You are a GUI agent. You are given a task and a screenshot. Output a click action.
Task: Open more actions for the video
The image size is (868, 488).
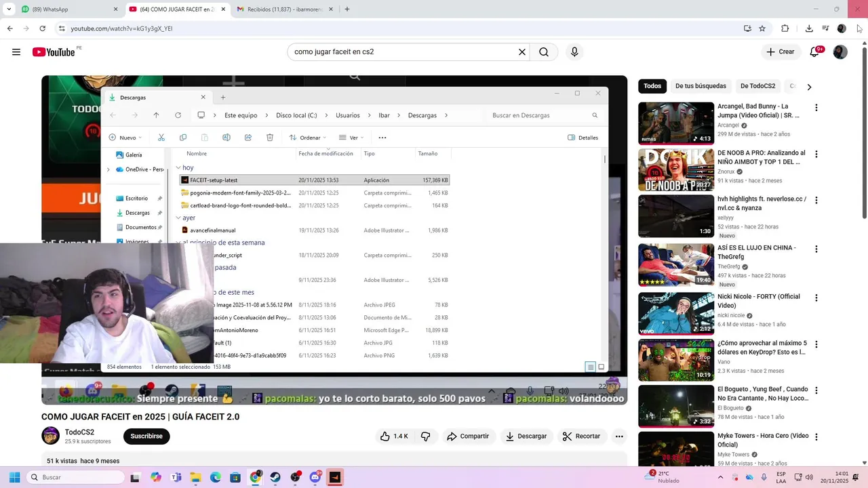pos(619,436)
